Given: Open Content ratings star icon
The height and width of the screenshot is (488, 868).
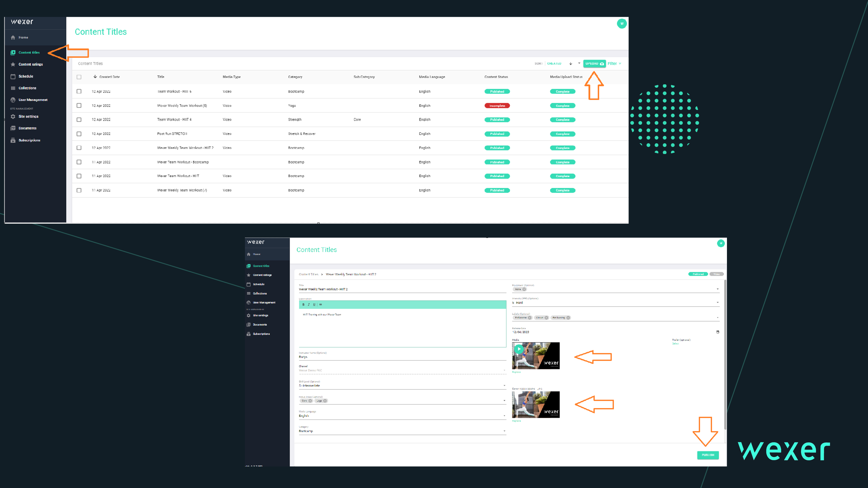Looking at the screenshot, I should point(13,64).
